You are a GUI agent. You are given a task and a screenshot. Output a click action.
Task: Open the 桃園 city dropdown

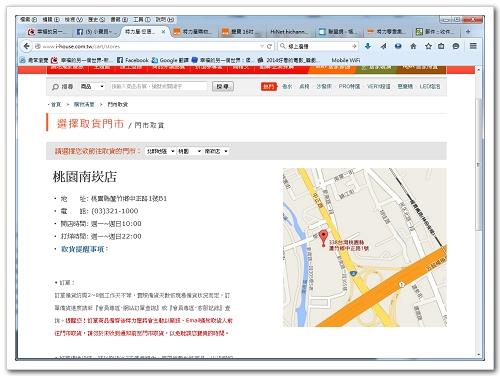click(189, 151)
